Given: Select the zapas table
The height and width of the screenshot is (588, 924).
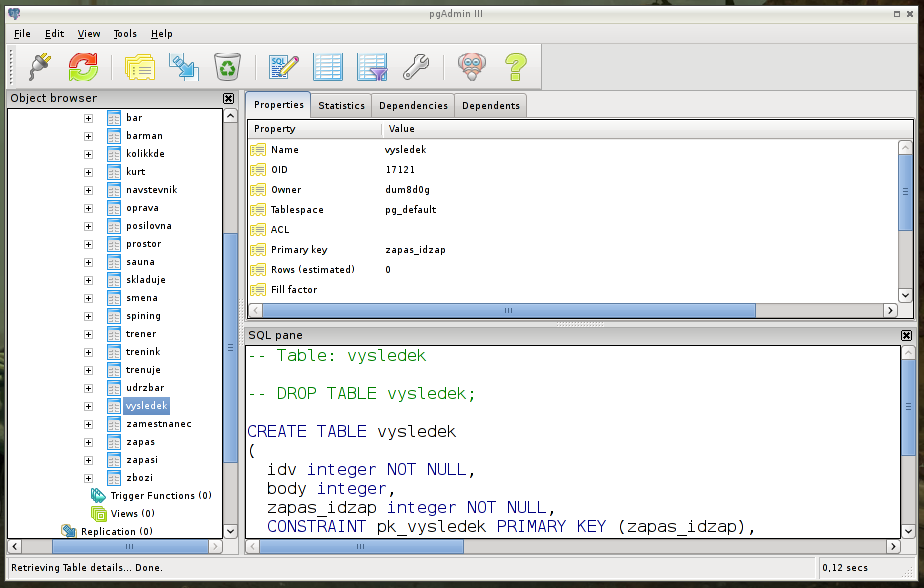Looking at the screenshot, I should tap(140, 442).
